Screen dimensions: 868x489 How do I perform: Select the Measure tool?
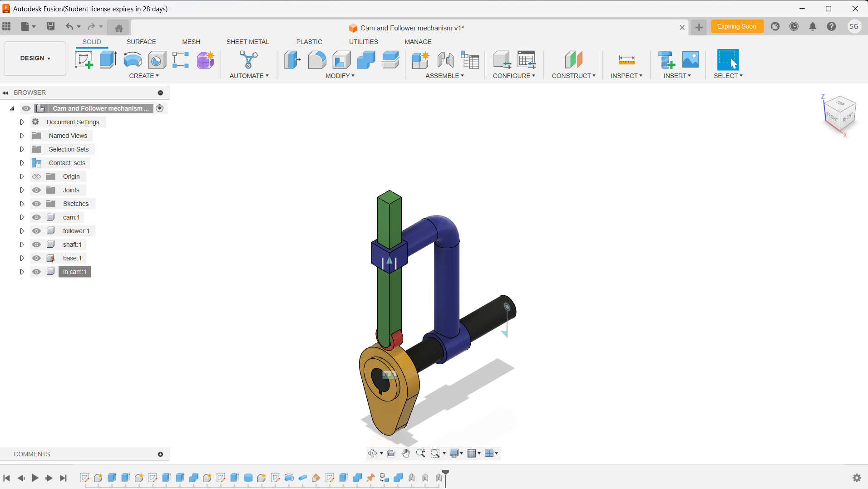(627, 59)
